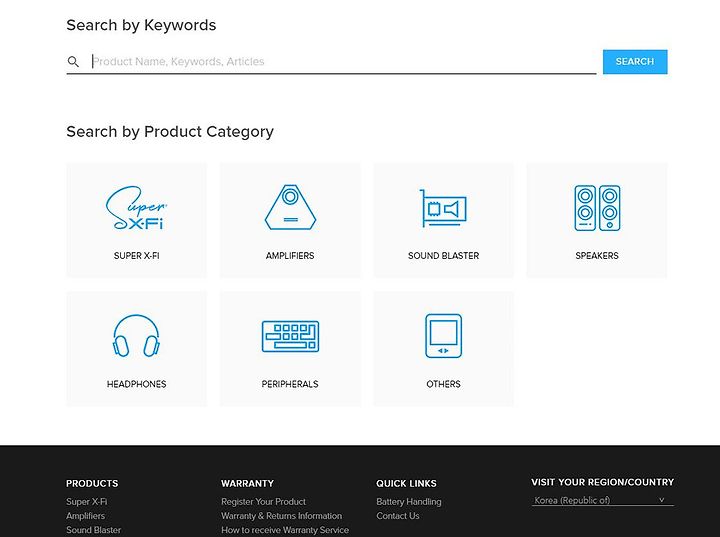Open the Peripherals keyboard icon
This screenshot has height=537, width=720.
coord(290,336)
